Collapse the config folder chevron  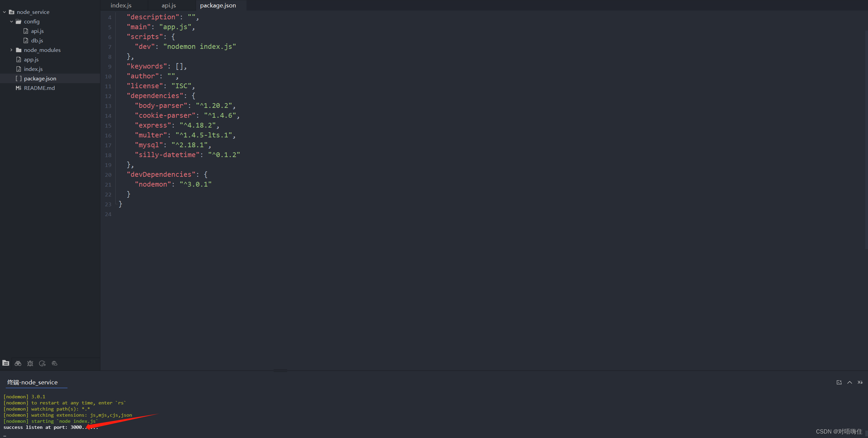12,21
